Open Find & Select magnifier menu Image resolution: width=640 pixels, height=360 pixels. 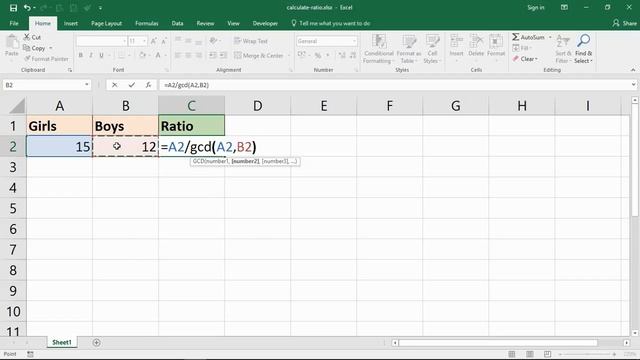click(583, 49)
